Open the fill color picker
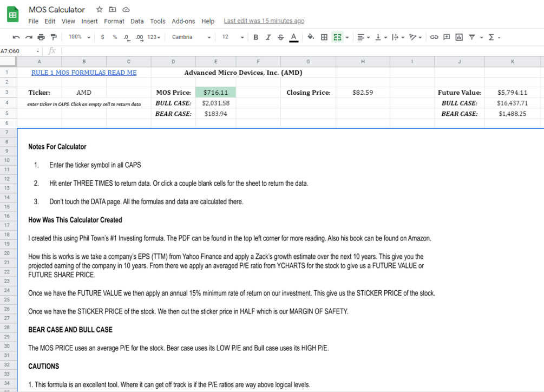 pos(311,37)
